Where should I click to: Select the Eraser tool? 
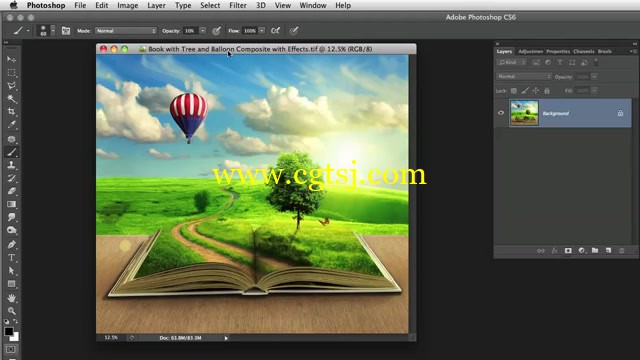point(11,191)
